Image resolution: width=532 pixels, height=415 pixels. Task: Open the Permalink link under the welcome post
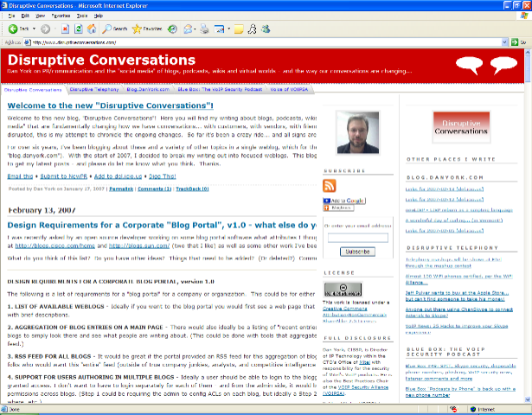click(x=122, y=188)
